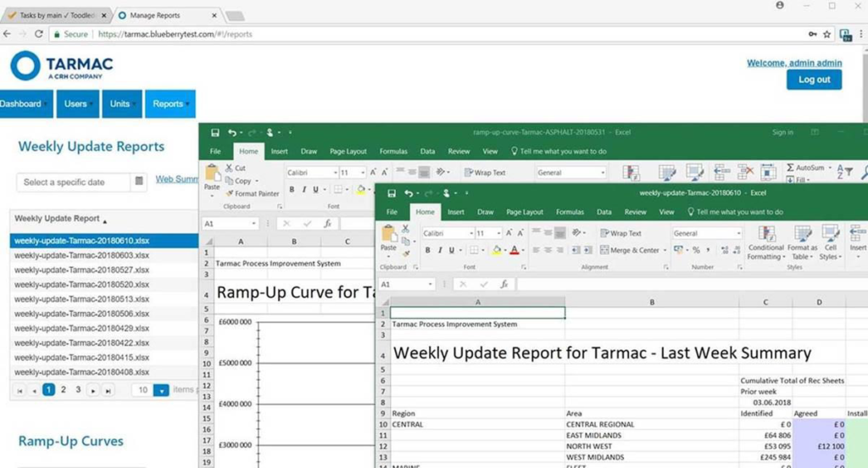The height and width of the screenshot is (468, 868).
Task: Click the Log out button
Action: [x=814, y=80]
